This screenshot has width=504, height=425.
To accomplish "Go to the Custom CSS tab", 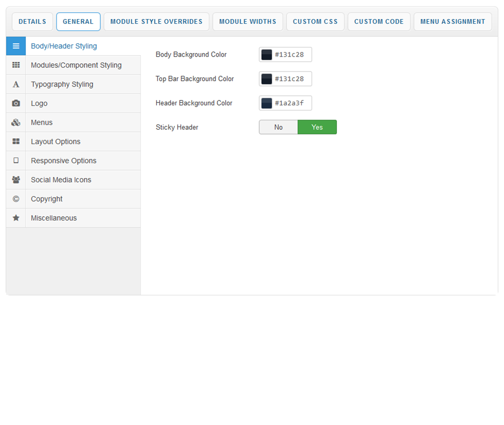I will point(315,22).
